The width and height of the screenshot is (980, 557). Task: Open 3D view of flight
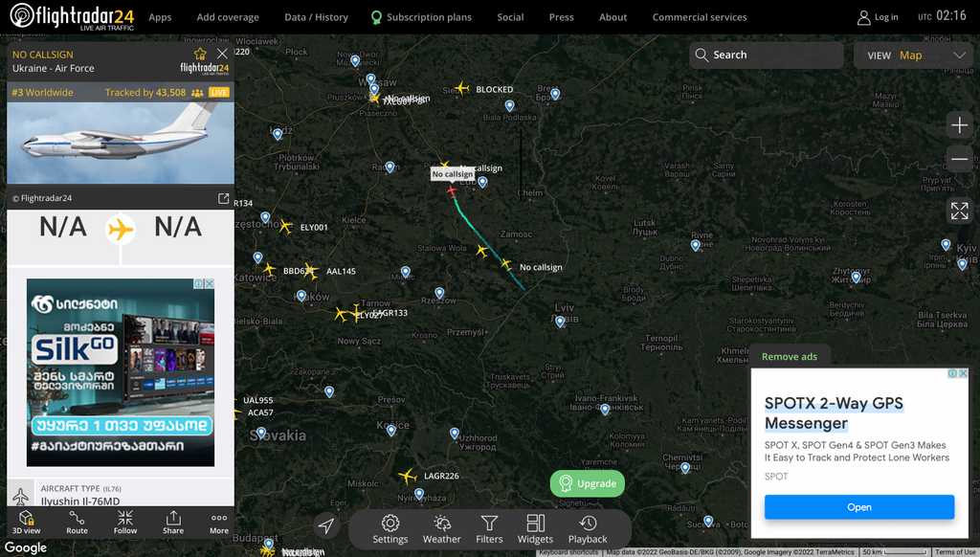26,522
